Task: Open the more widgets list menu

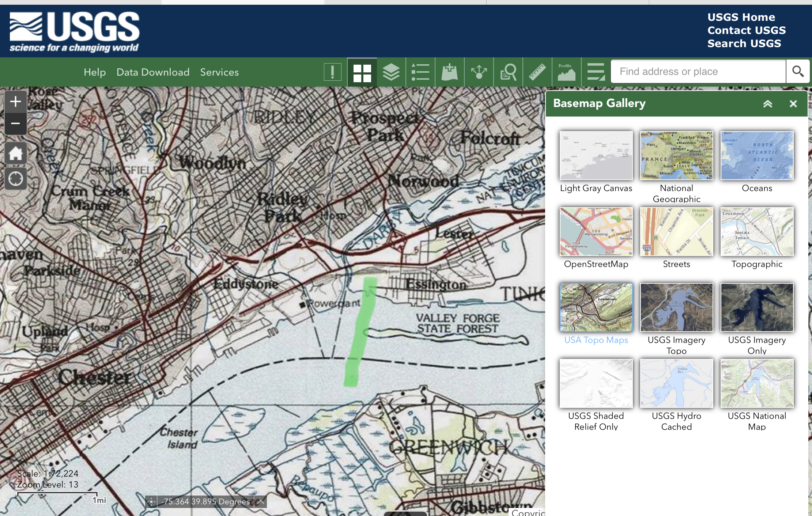Action: tap(596, 72)
